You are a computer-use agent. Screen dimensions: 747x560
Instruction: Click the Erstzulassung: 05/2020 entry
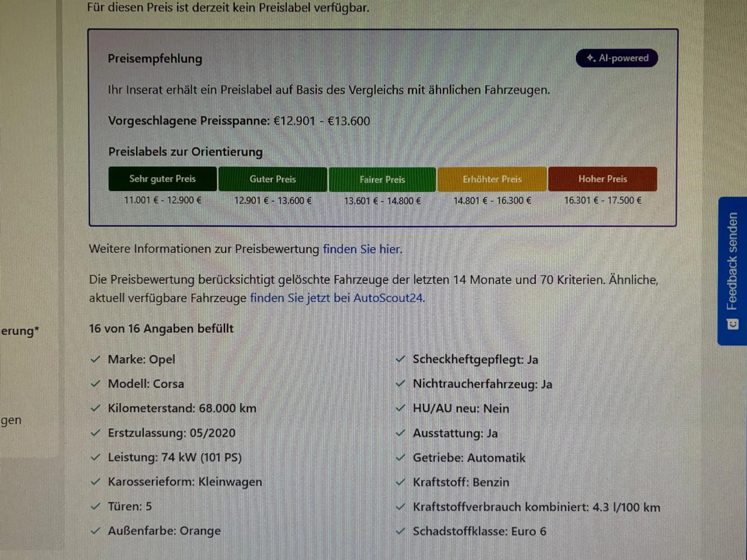click(172, 433)
